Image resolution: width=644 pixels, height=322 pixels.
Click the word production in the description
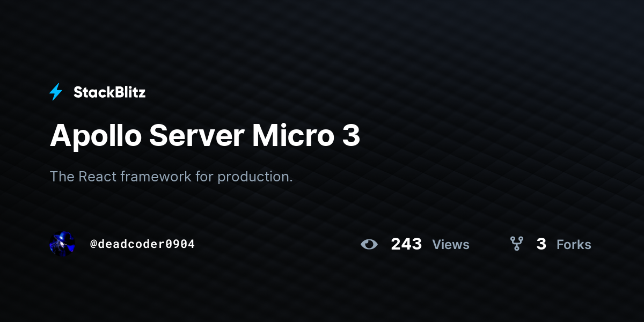click(255, 177)
